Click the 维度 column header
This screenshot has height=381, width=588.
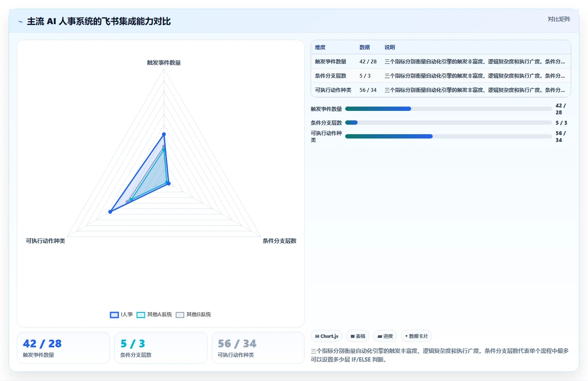click(x=320, y=47)
